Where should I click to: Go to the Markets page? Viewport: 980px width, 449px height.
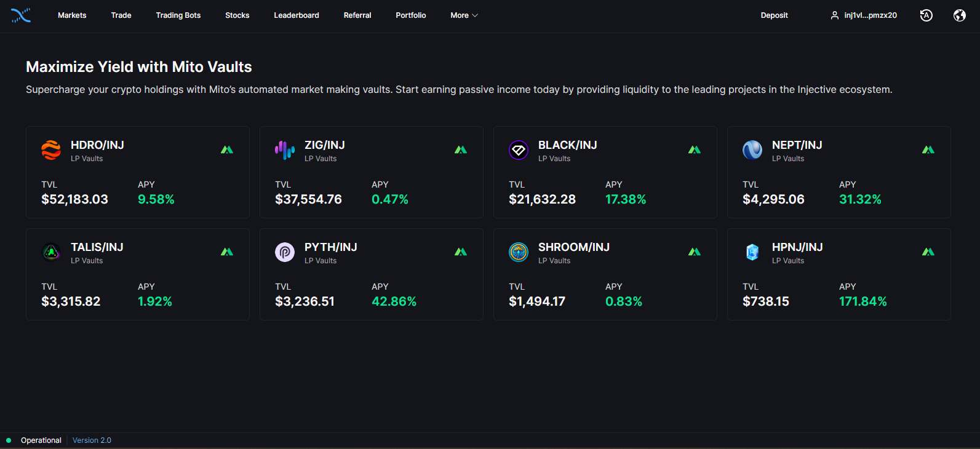point(72,15)
